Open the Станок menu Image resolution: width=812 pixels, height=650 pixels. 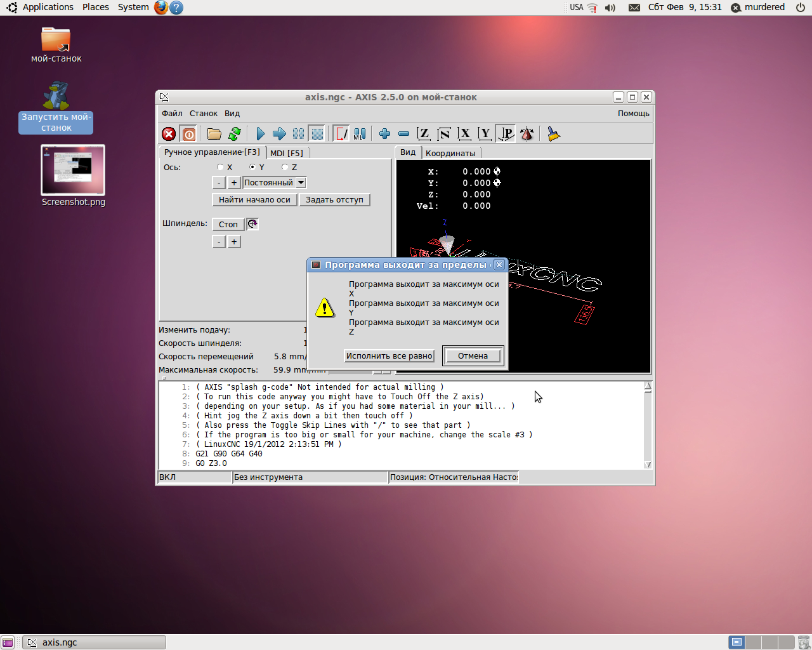(204, 114)
